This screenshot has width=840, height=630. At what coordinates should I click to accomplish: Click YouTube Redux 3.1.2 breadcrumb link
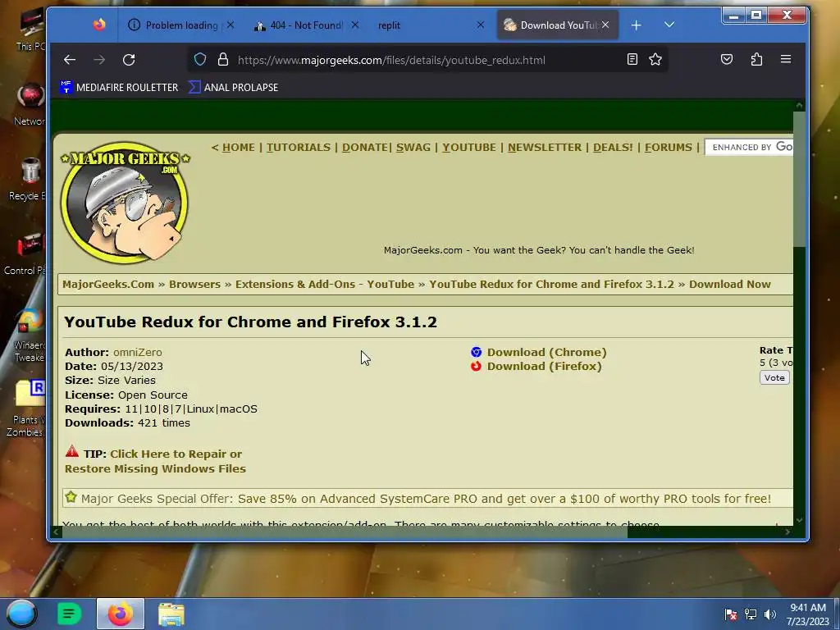coord(551,285)
